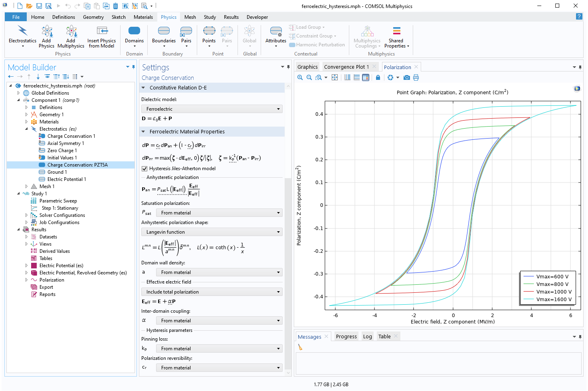Image resolution: width=588 pixels, height=391 pixels.
Task: Collapse the Ferroelectric Material Properties section
Action: coord(144,132)
